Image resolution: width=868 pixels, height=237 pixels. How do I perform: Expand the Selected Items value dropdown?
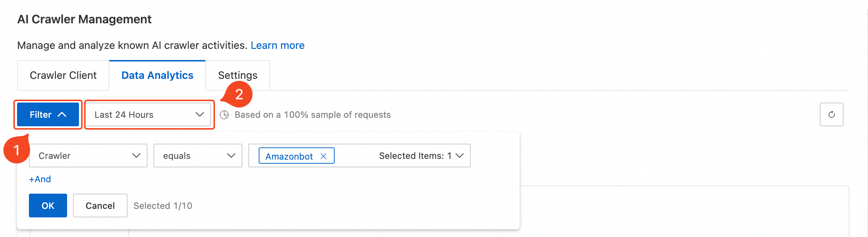460,156
